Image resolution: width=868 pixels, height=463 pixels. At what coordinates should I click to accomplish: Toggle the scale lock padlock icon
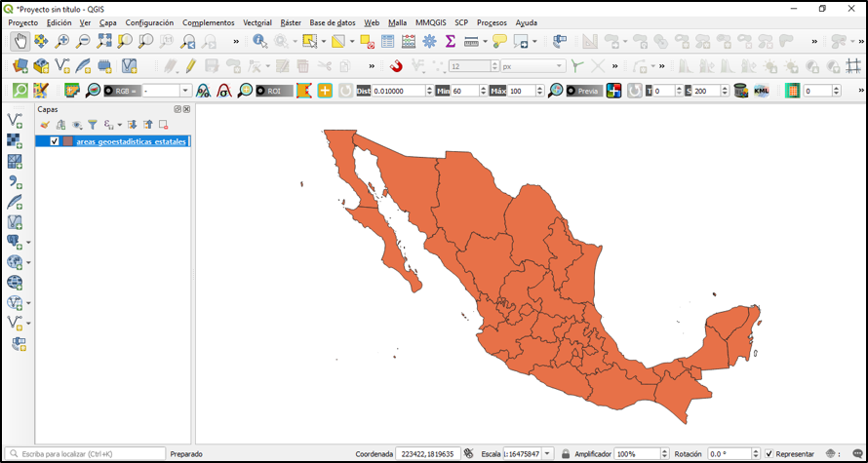[566, 453]
